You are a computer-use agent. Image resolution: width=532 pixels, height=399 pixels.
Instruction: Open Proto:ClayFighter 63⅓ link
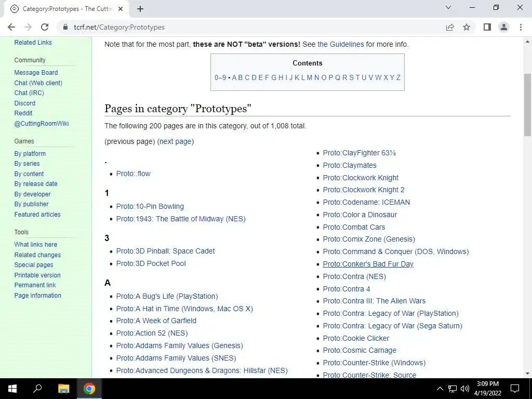(360, 153)
